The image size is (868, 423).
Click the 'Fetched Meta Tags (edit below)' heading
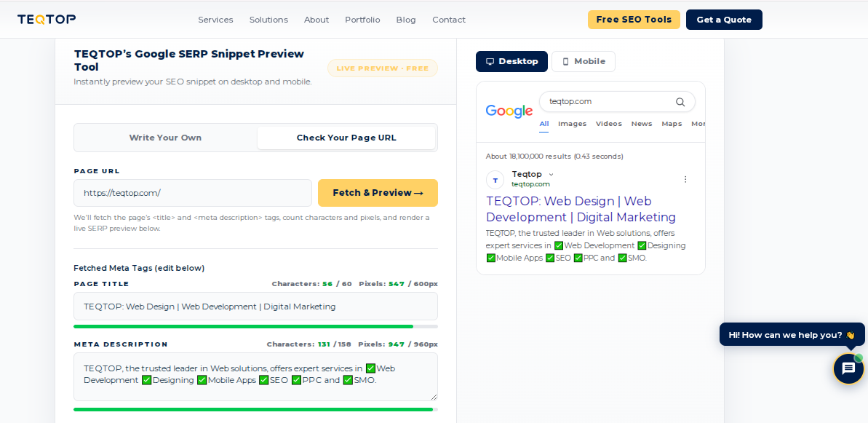[139, 268]
